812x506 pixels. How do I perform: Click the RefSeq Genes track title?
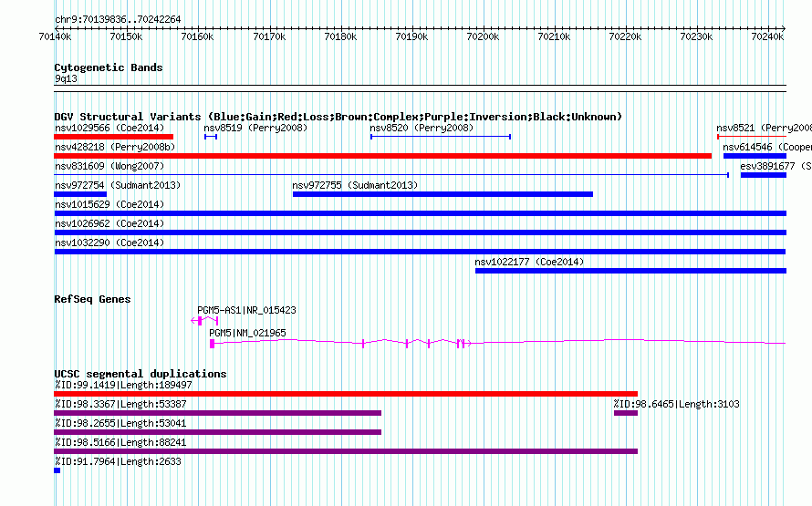coord(92,299)
